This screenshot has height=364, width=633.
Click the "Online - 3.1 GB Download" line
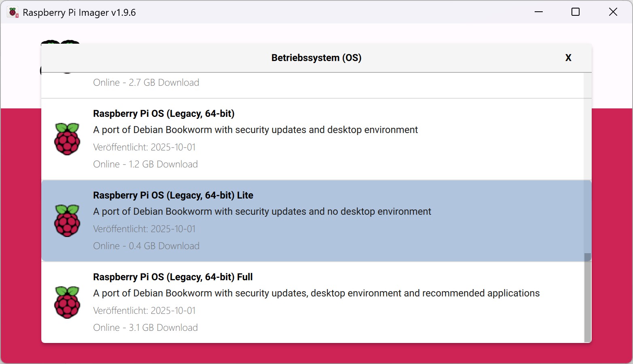145,328
